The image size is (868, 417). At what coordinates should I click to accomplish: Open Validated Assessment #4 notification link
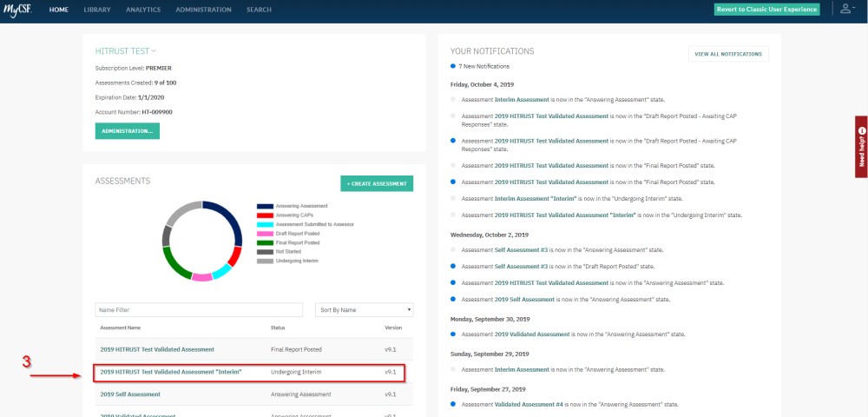(x=529, y=404)
